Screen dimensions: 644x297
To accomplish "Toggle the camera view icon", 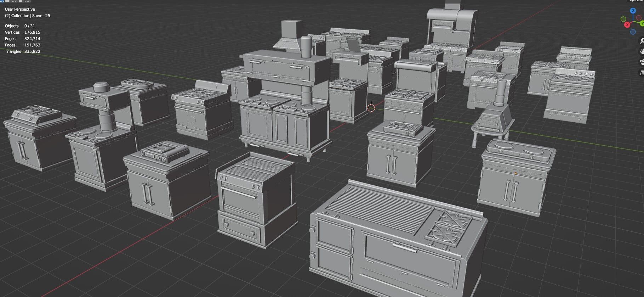I will pos(642,62).
